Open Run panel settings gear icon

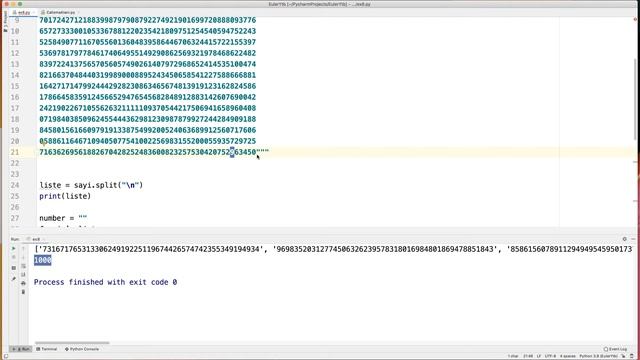(x=624, y=239)
